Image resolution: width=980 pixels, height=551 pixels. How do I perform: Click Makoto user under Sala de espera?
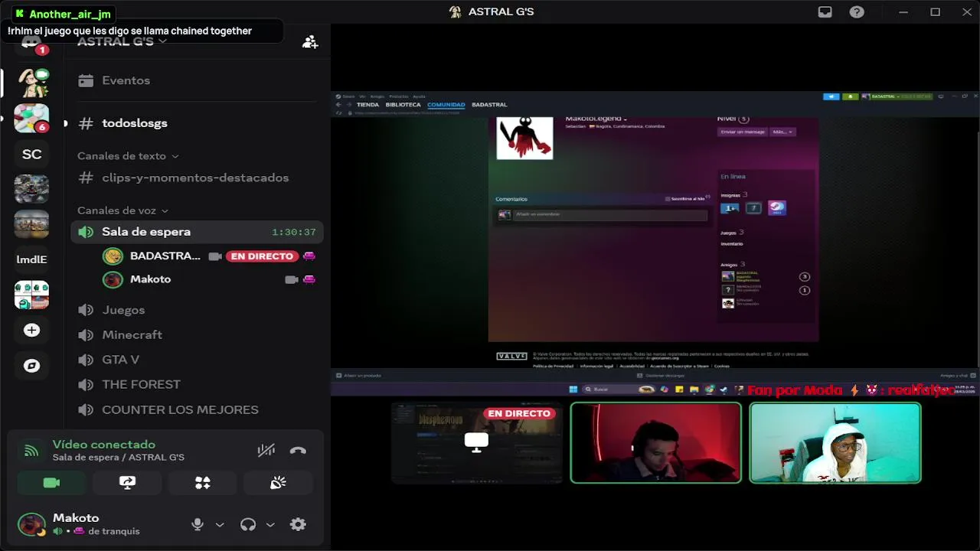point(138,279)
